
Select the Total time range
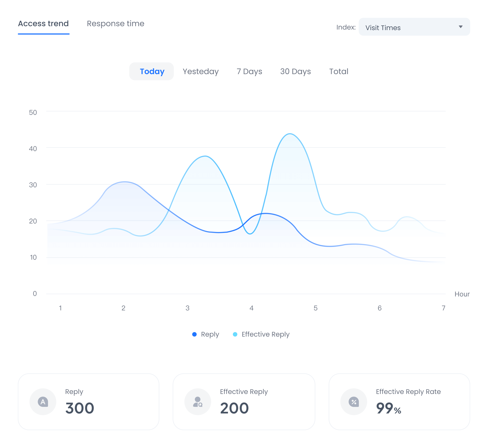click(339, 72)
